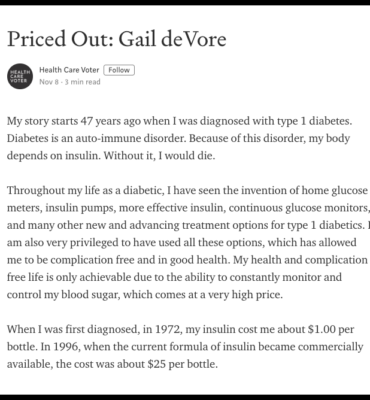Click the '3 min read' label
Image resolution: width=370 pixels, height=400 pixels.
[x=82, y=82]
